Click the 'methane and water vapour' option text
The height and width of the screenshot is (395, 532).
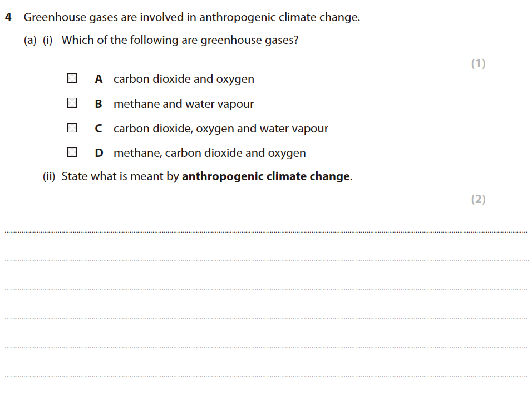coord(184,104)
